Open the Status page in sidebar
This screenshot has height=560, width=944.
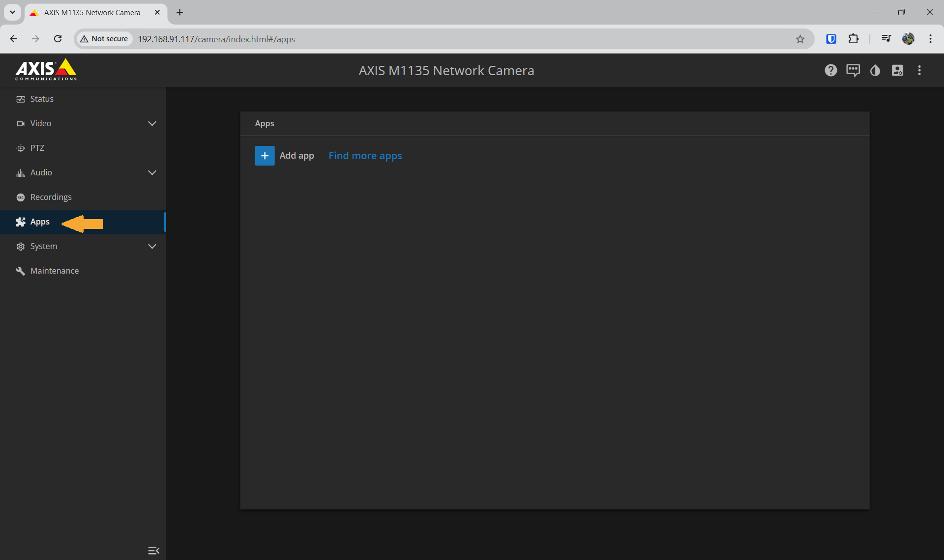(x=83, y=99)
